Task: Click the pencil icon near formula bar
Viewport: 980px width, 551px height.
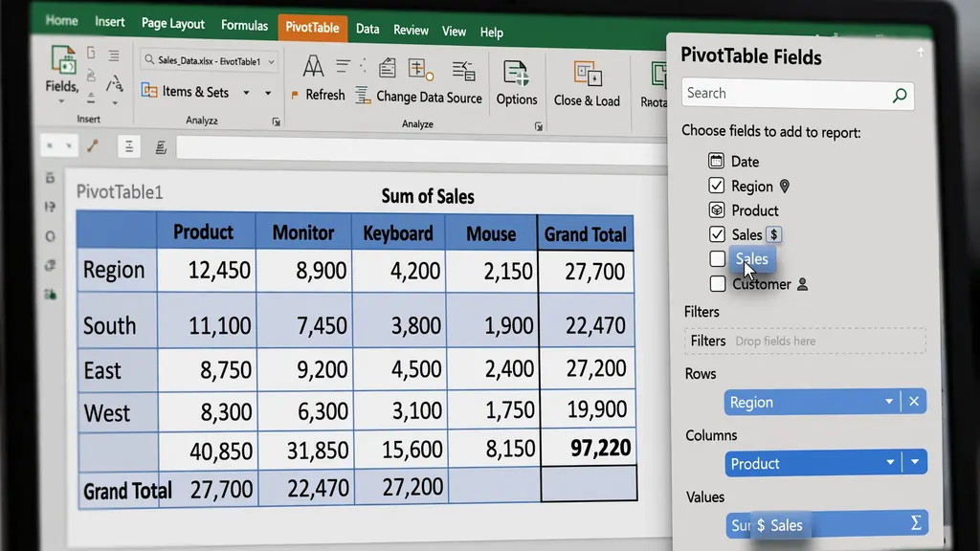Action: (93, 146)
